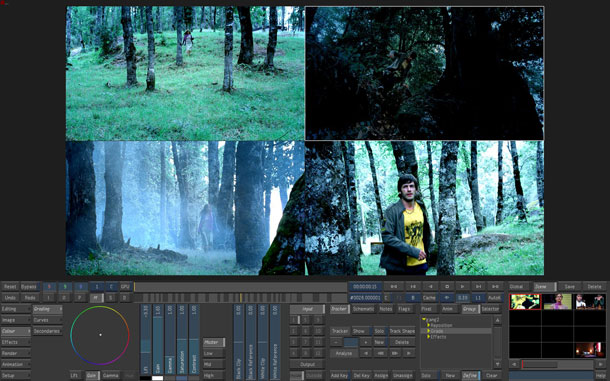Select the first grade thumbnail outlined in red
This screenshot has height=381, width=610.
525,302
